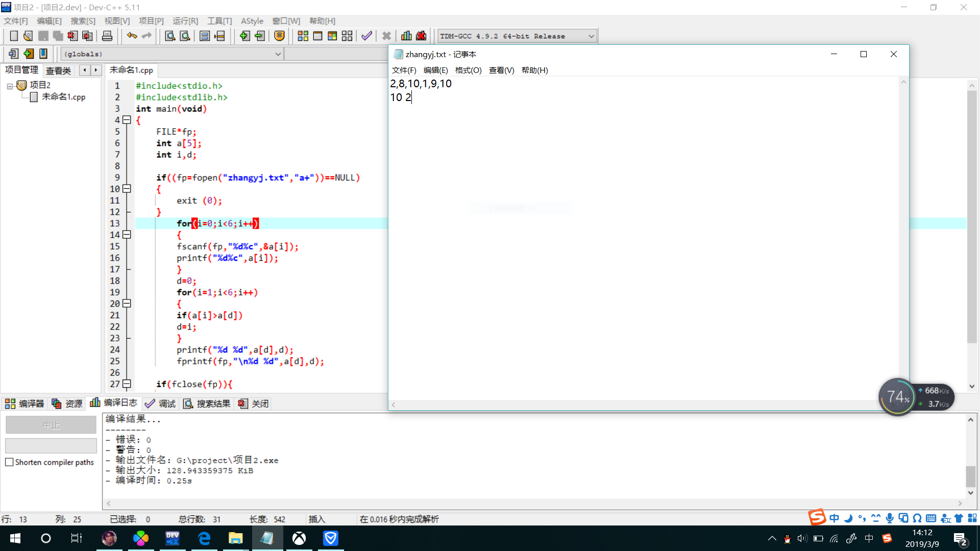Screen dimensions: 980x551
Task: Click the Replace magnifier icon
Action: click(x=185, y=36)
